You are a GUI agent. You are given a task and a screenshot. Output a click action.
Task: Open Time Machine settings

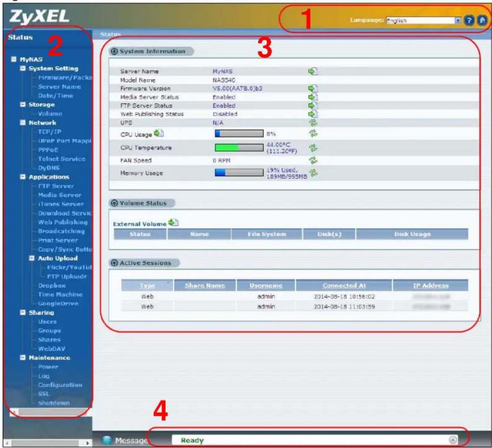[x=60, y=294]
